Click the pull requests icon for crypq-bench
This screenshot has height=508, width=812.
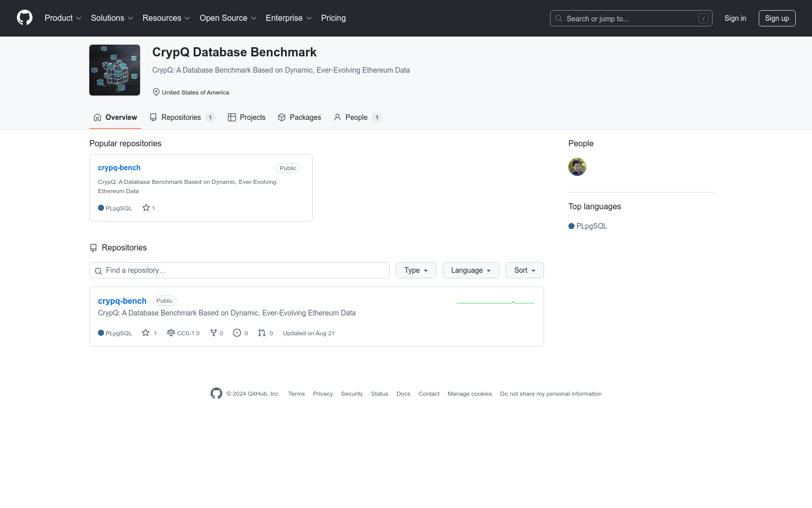point(262,333)
